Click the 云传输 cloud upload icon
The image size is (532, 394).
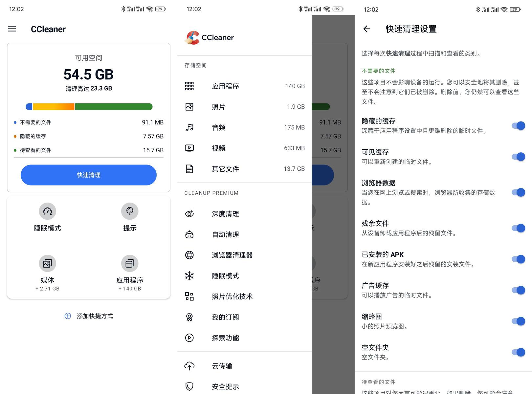(x=189, y=366)
